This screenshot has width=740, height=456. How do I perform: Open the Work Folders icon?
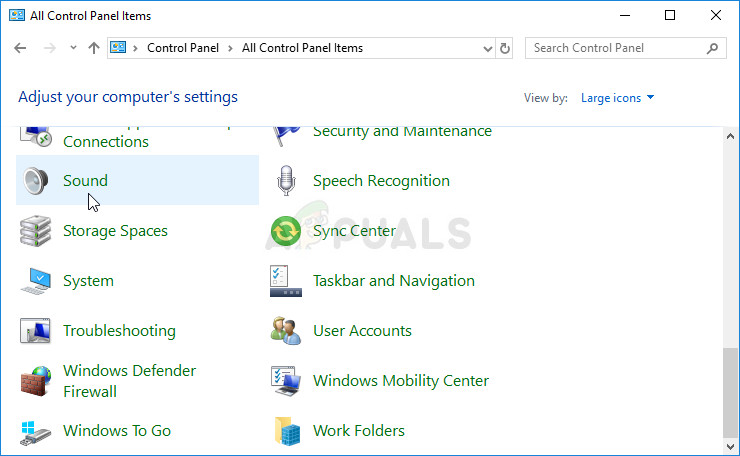[286, 431]
